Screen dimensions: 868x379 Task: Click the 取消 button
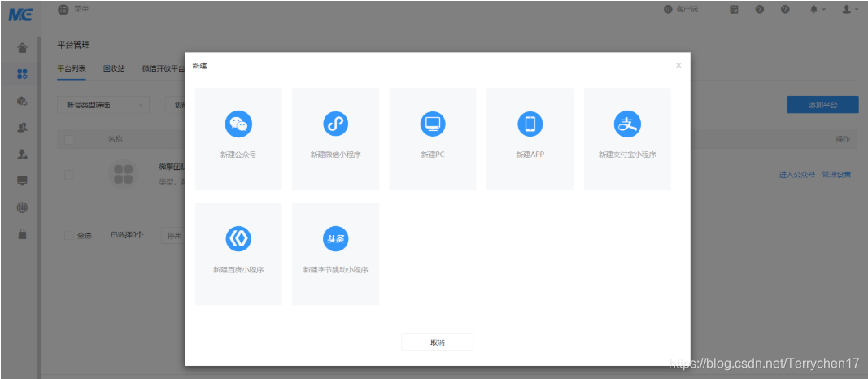click(438, 342)
